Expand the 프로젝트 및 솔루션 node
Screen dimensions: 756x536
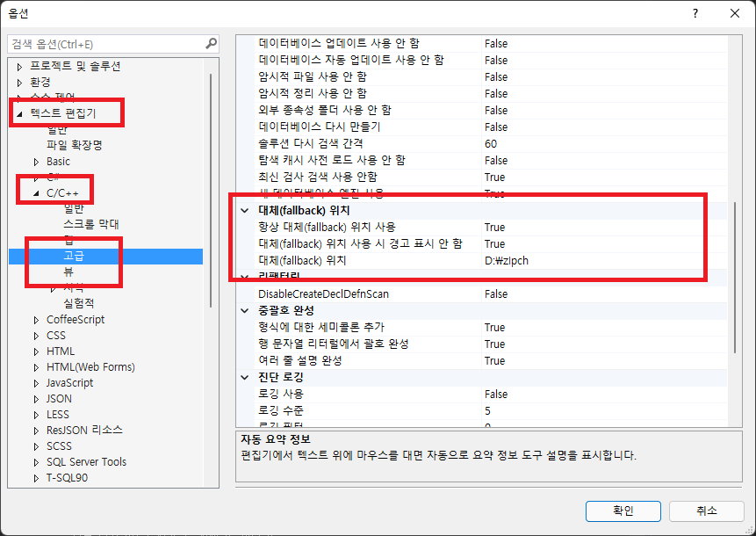(20, 67)
